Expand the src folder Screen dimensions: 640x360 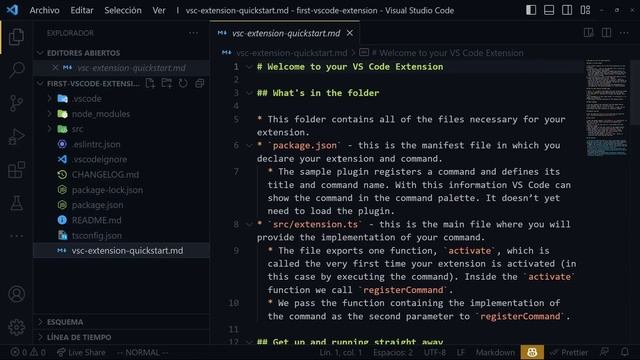pos(50,129)
